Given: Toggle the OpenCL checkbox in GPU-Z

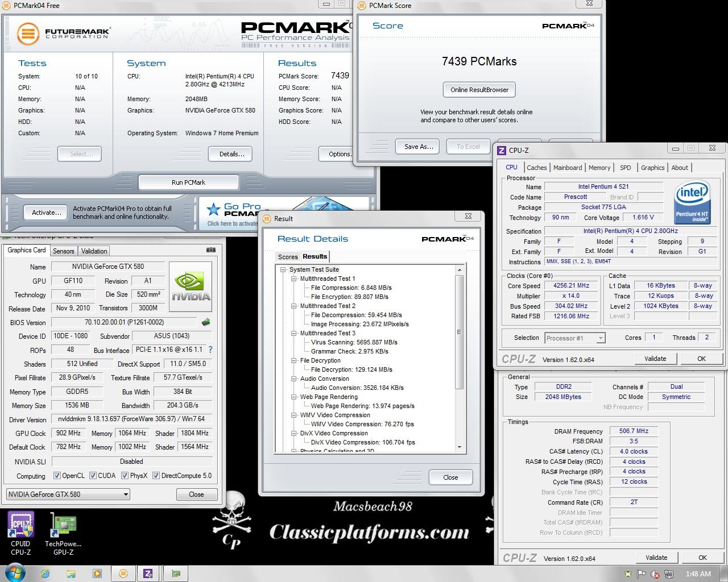Looking at the screenshot, I should click(x=57, y=476).
